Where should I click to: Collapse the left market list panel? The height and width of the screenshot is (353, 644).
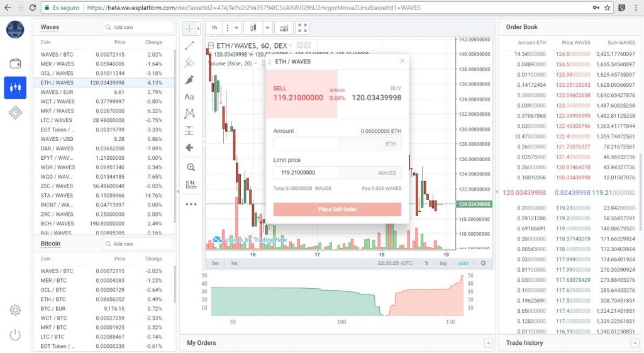[x=178, y=191]
